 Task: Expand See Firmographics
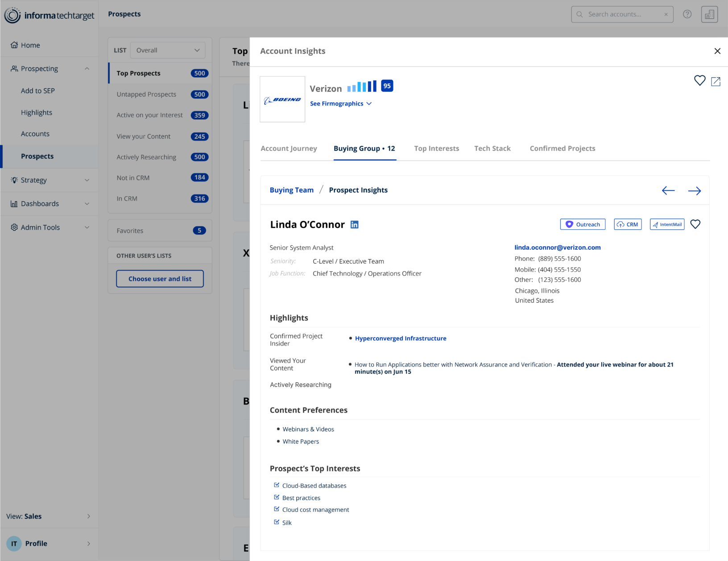341,104
